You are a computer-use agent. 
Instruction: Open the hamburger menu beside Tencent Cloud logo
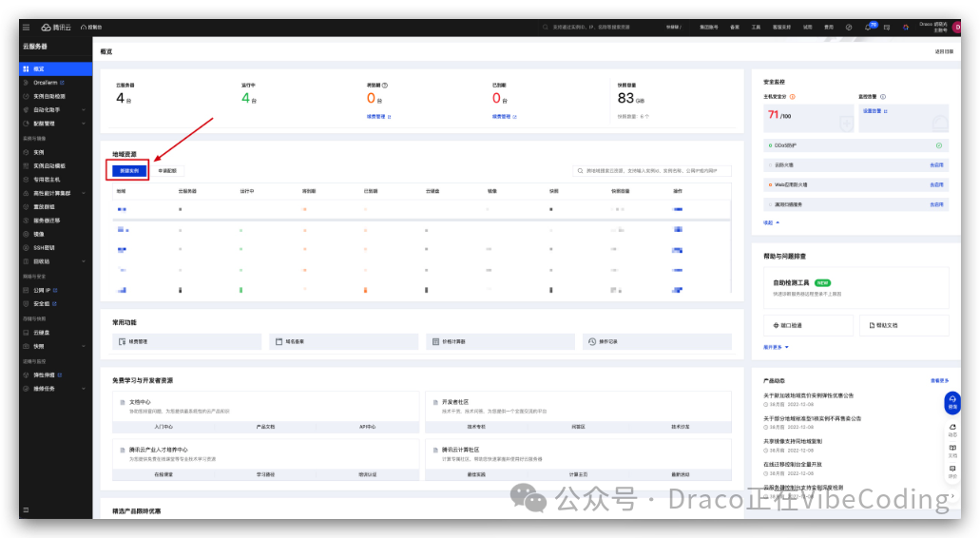point(26,28)
